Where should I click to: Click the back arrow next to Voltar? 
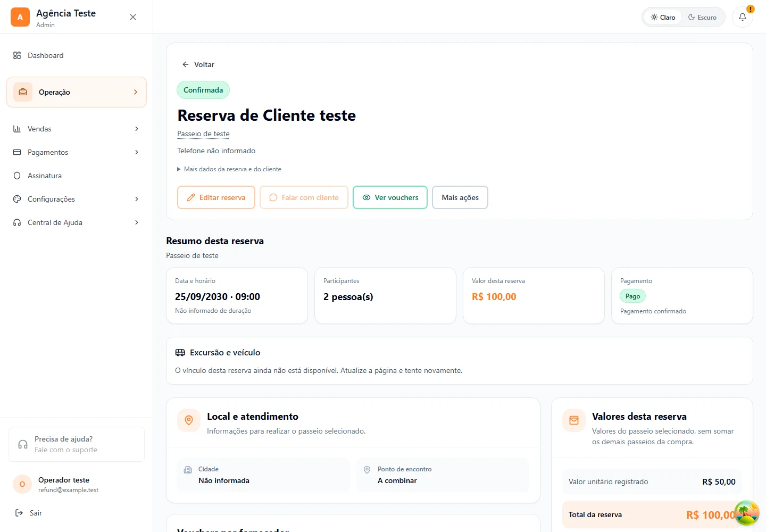pos(186,64)
